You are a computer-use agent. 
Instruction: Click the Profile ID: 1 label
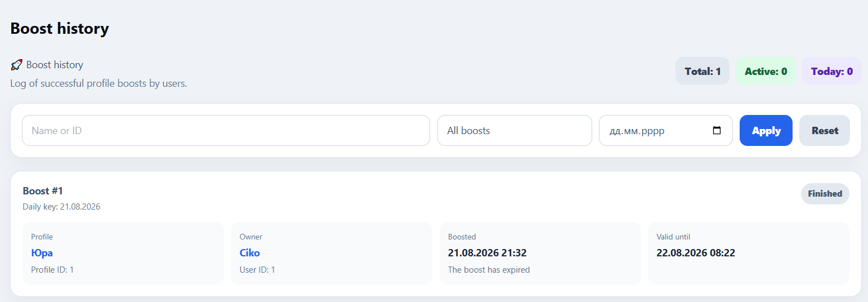[52, 270]
